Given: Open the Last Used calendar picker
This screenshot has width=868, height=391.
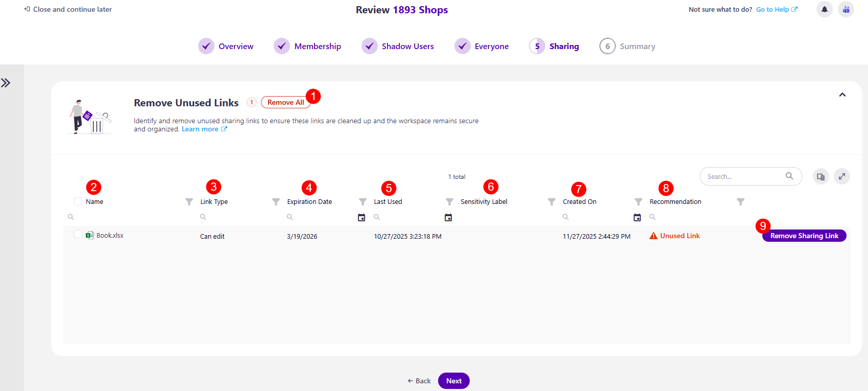Looking at the screenshot, I should [448, 217].
